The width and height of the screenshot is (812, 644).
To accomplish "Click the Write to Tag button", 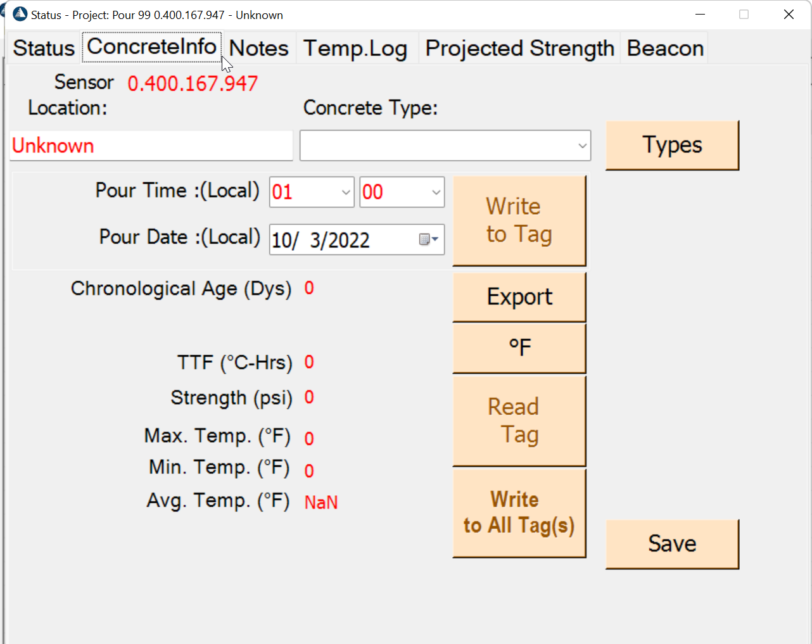I will pos(519,220).
